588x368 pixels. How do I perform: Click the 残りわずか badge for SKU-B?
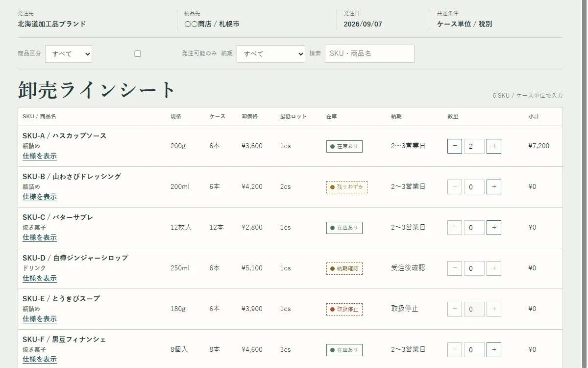pos(347,187)
